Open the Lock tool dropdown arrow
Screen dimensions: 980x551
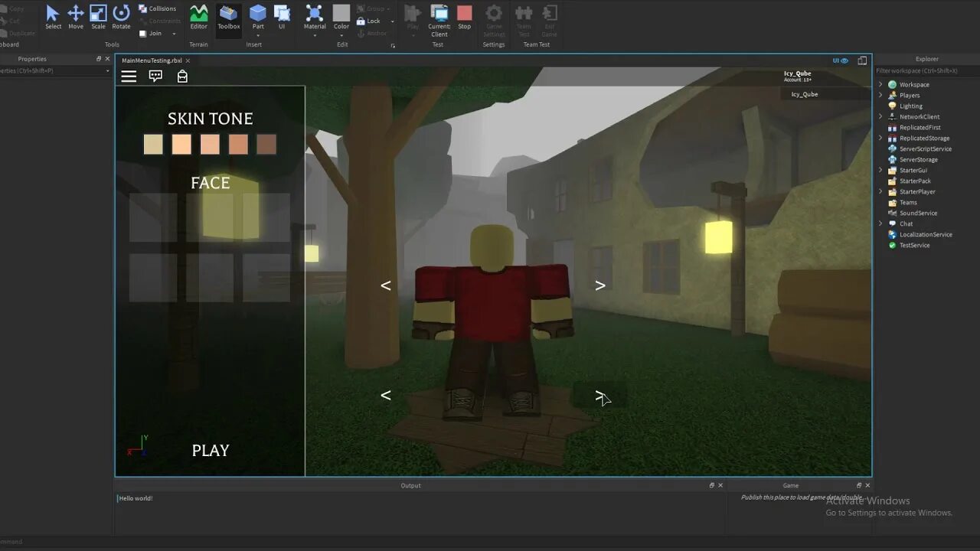click(x=393, y=21)
